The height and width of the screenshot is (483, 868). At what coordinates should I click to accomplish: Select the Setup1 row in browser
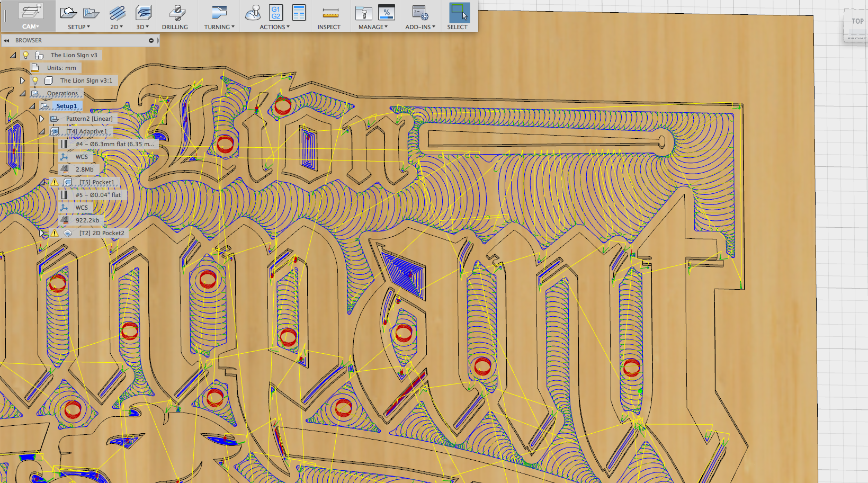(67, 106)
